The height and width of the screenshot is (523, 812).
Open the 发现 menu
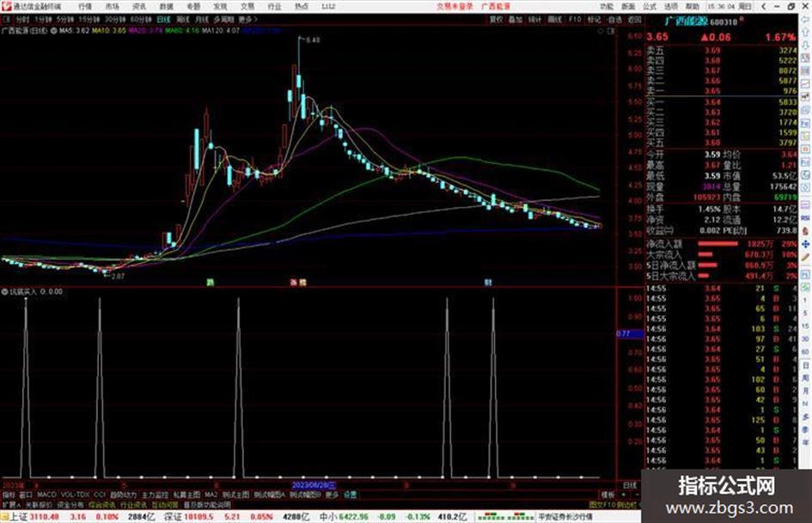(x=220, y=6)
